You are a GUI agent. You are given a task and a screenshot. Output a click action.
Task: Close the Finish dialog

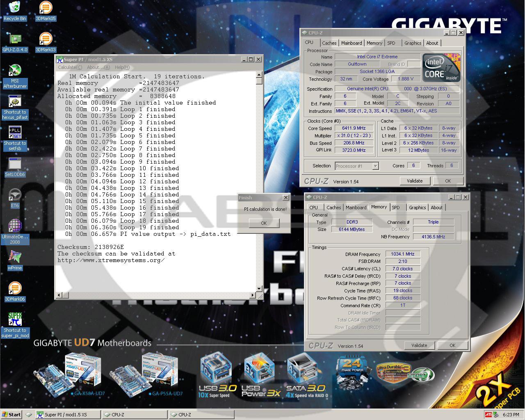(x=285, y=198)
